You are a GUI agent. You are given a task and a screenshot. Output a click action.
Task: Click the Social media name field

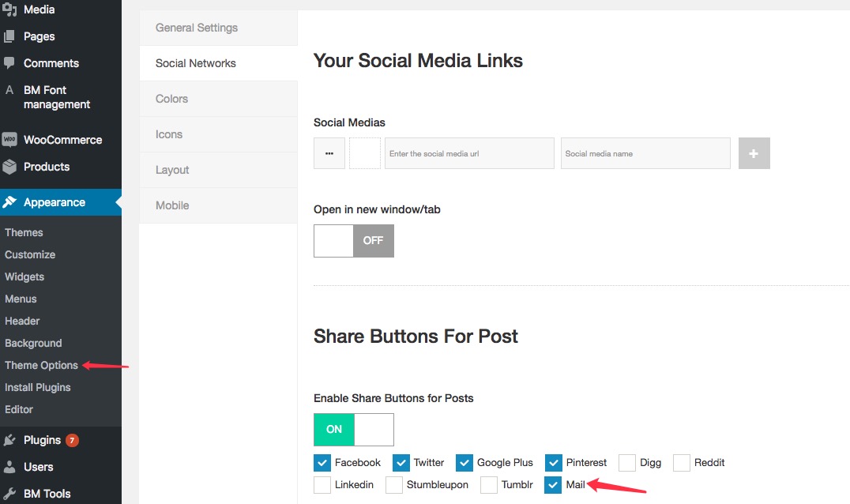pyautogui.click(x=645, y=153)
